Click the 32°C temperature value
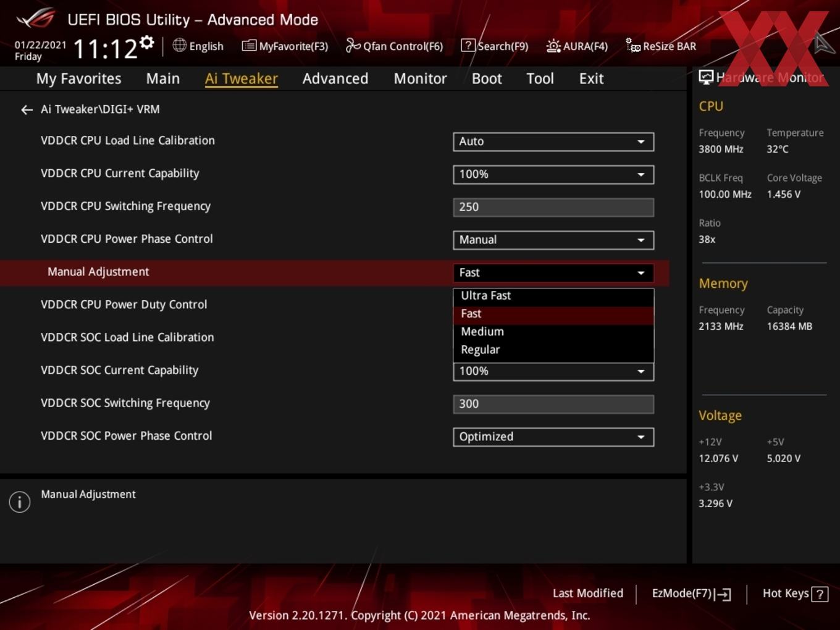Image resolution: width=840 pixels, height=630 pixels. pyautogui.click(x=778, y=149)
